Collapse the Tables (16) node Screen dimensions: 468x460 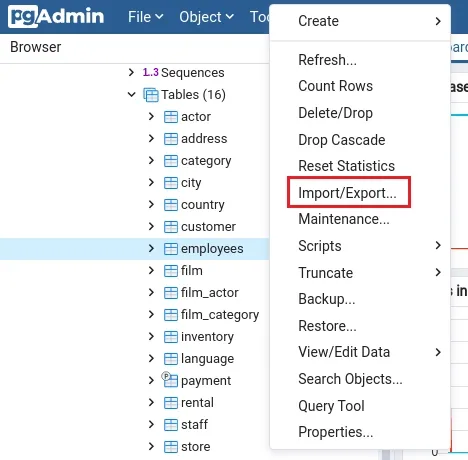tap(132, 95)
